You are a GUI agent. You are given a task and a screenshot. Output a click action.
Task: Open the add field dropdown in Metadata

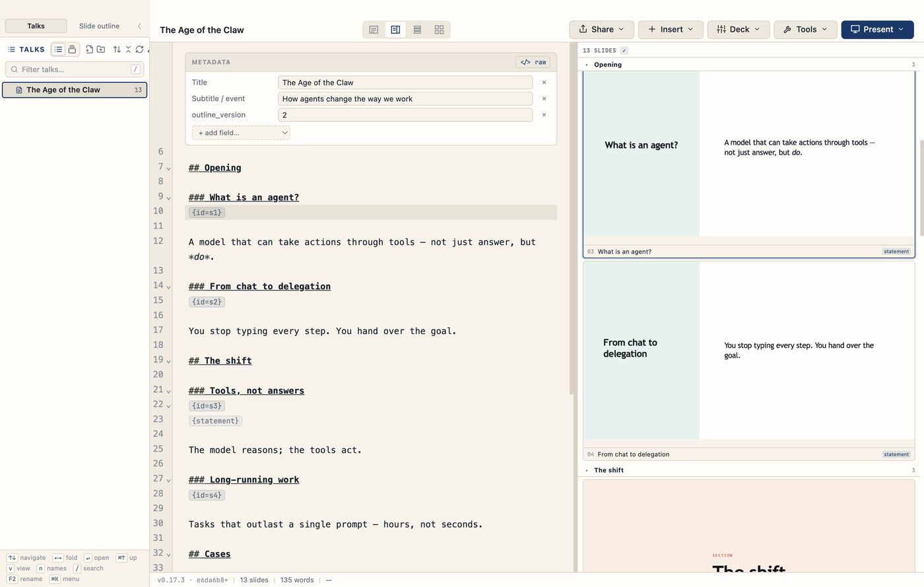(241, 133)
